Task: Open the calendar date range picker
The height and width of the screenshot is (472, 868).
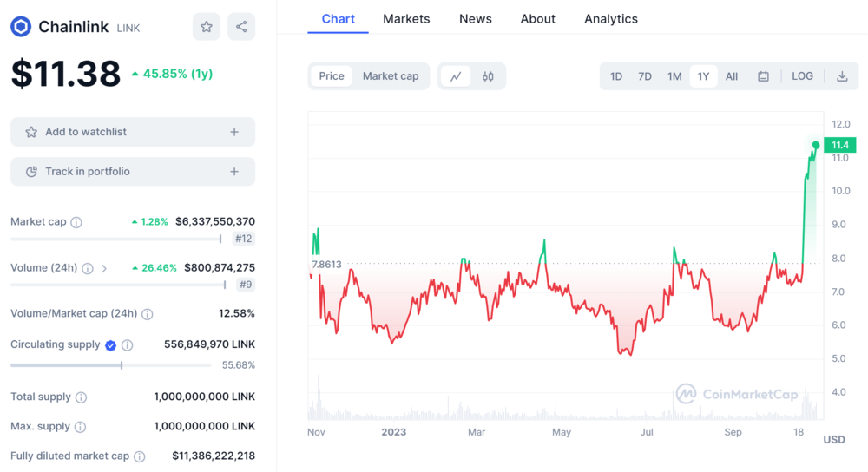Action: click(x=763, y=76)
